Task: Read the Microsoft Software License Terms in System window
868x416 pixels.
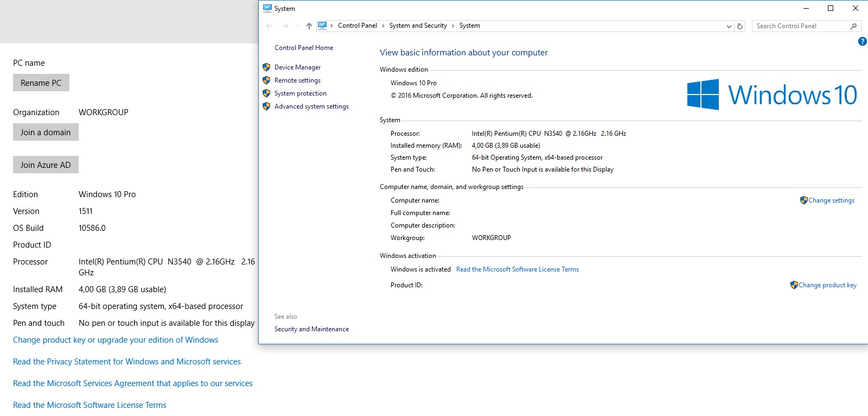Action: (518, 269)
